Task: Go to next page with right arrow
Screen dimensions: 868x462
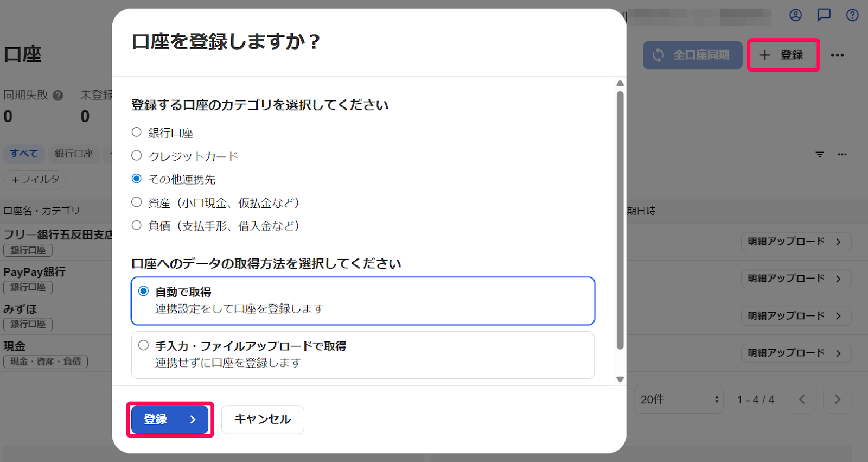Action: click(837, 399)
